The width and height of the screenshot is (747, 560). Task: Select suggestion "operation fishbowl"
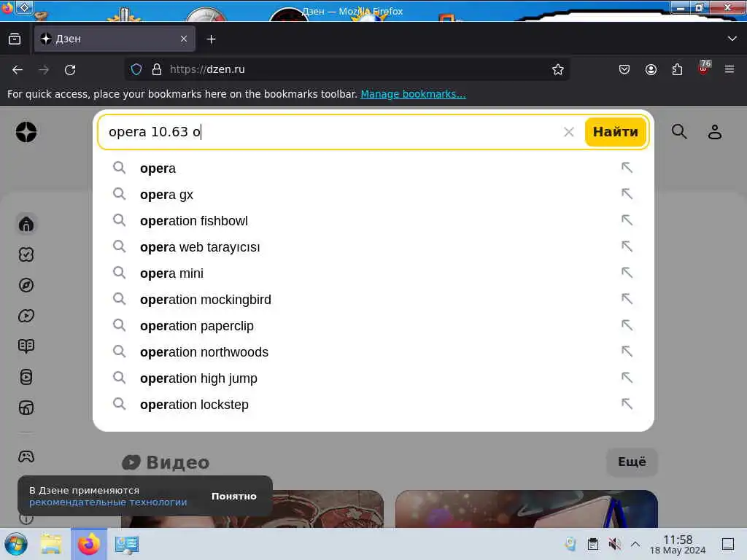click(x=373, y=220)
